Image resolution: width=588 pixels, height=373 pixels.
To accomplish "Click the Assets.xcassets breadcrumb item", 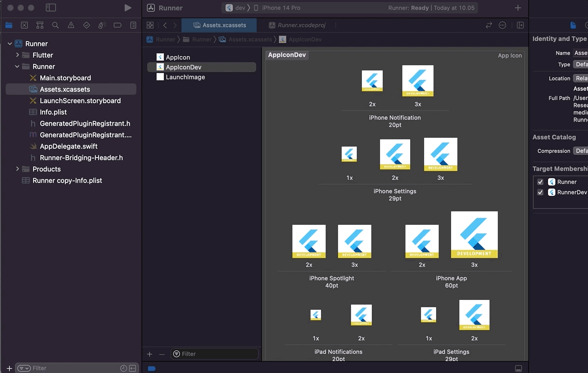I will 246,39.
